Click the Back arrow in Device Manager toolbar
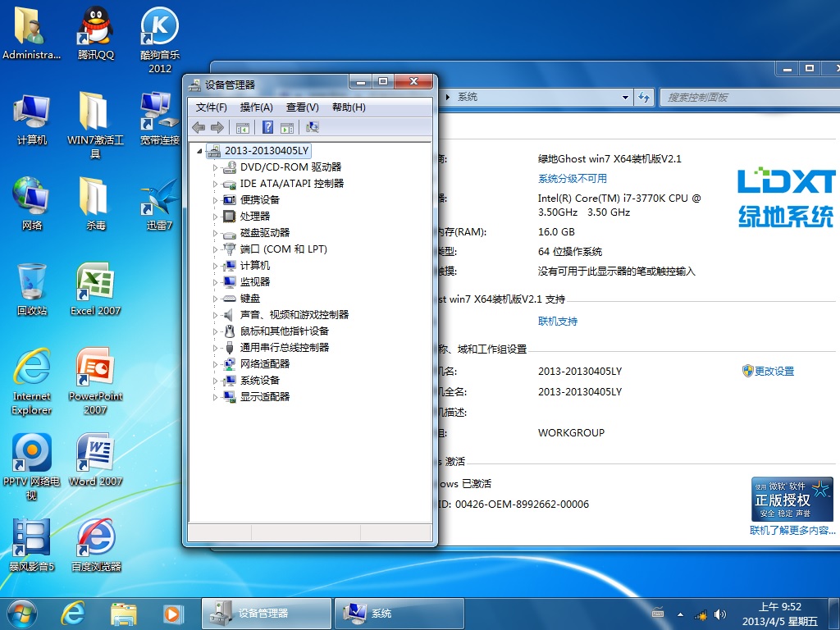The height and width of the screenshot is (630, 840). (199, 127)
